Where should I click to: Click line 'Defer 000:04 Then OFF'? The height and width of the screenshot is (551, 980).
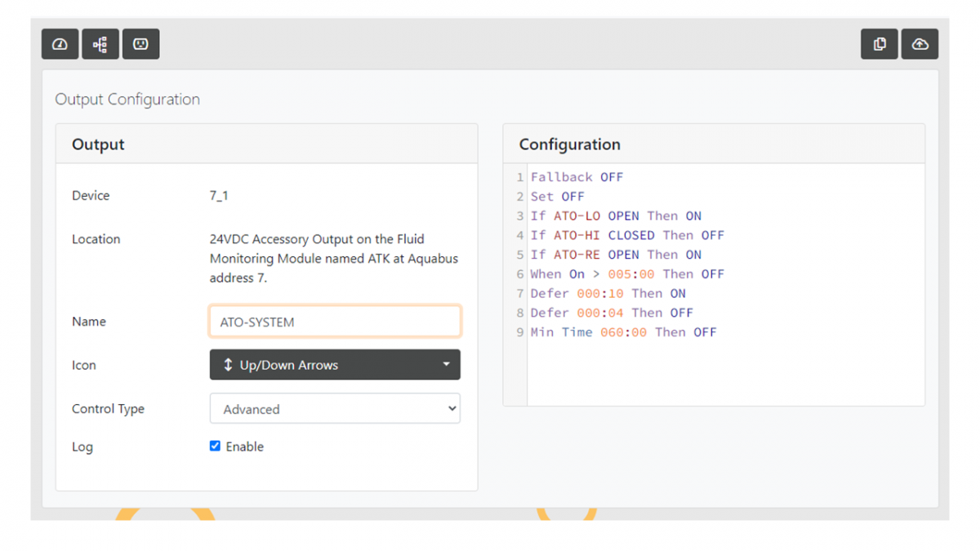[612, 313]
